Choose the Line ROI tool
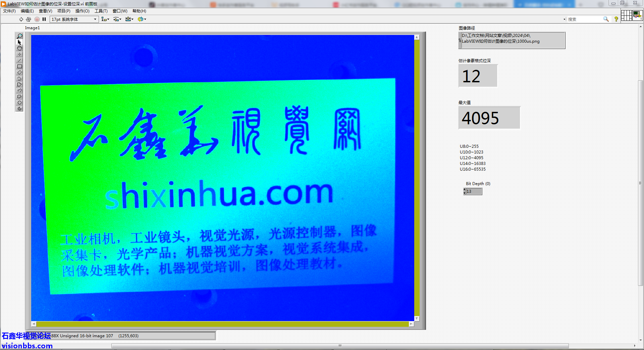 (x=19, y=60)
